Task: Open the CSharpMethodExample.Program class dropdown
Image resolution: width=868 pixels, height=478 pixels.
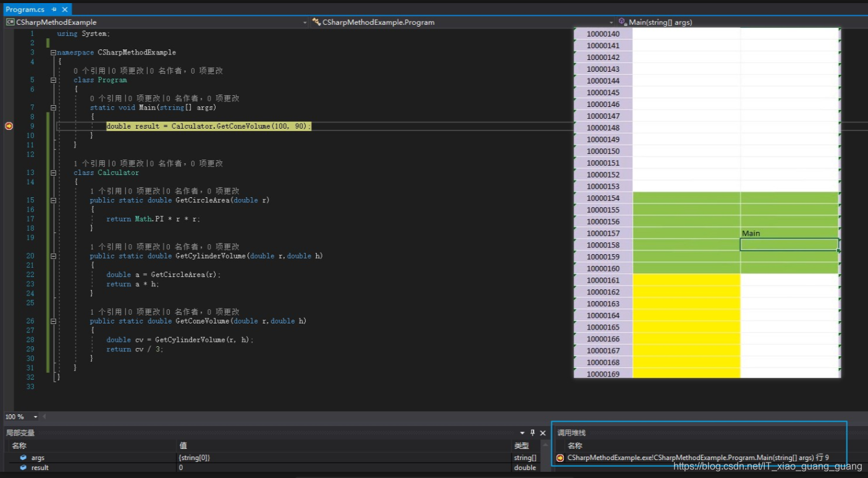Action: 463,22
